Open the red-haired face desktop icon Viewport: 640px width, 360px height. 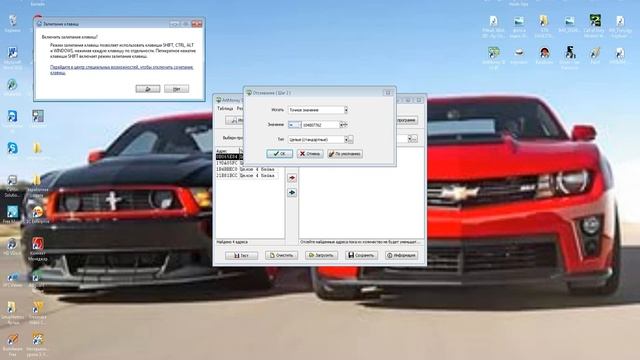(544, 56)
